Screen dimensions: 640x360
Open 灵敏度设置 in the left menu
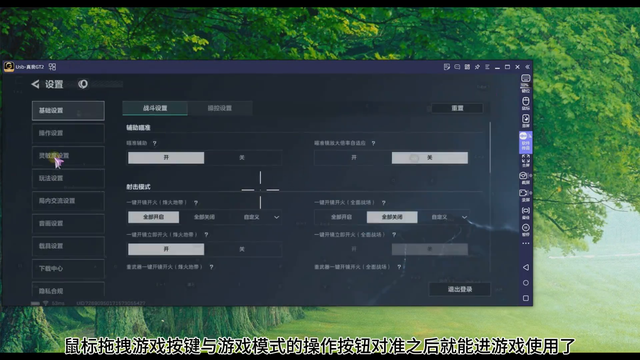pyautogui.click(x=68, y=156)
